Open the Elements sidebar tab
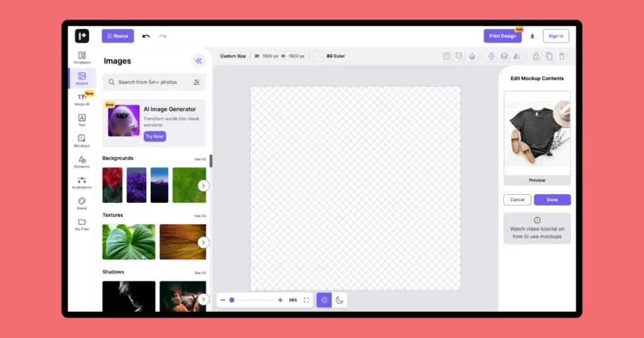 pyautogui.click(x=82, y=162)
